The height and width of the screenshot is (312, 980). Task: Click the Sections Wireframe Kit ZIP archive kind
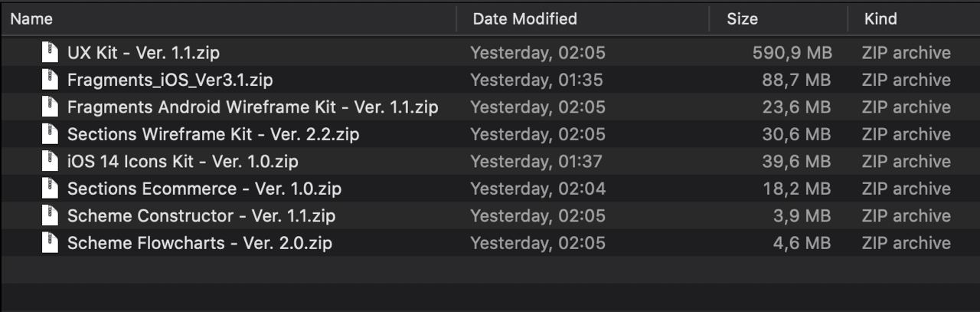906,134
